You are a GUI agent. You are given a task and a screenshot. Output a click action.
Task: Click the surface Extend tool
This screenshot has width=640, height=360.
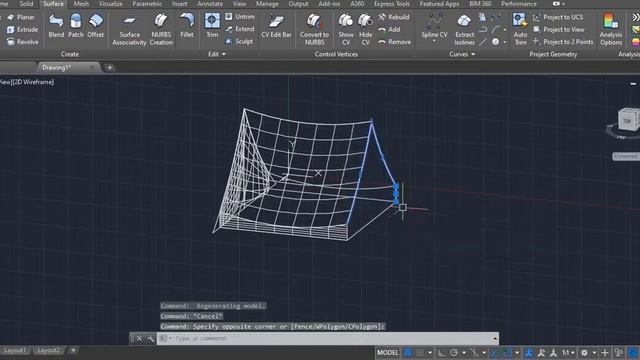click(x=240, y=29)
